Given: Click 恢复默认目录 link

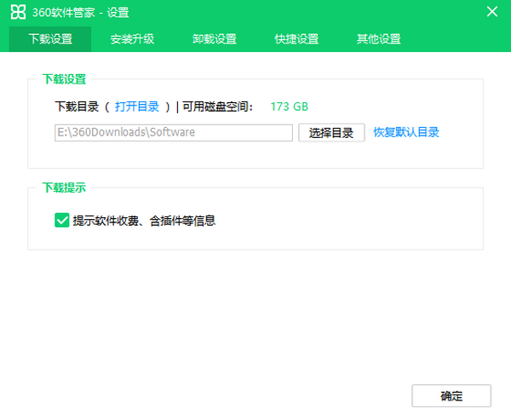Looking at the screenshot, I should (x=406, y=132).
